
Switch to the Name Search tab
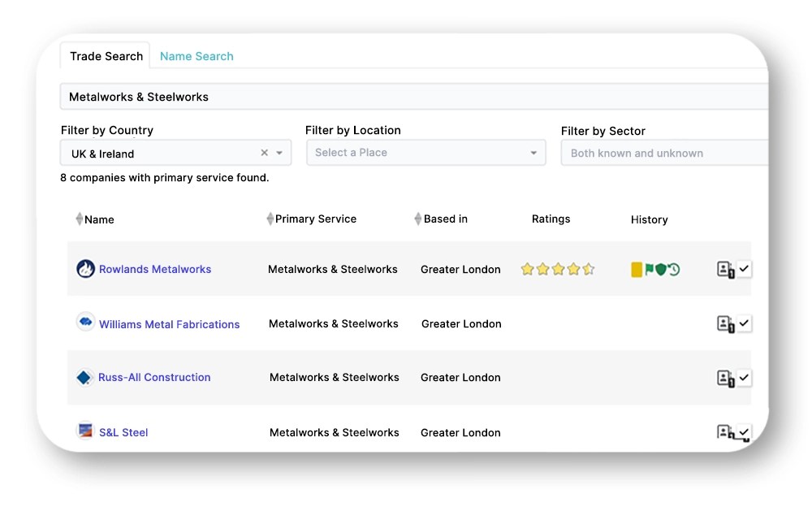pos(197,56)
